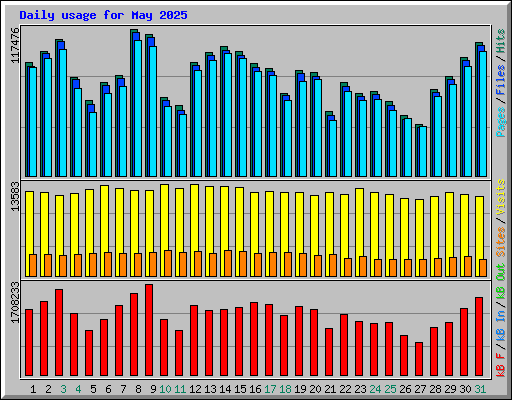The height and width of the screenshot is (400, 512).
Task: Click day label 29 on x-axis
Action: click(450, 389)
